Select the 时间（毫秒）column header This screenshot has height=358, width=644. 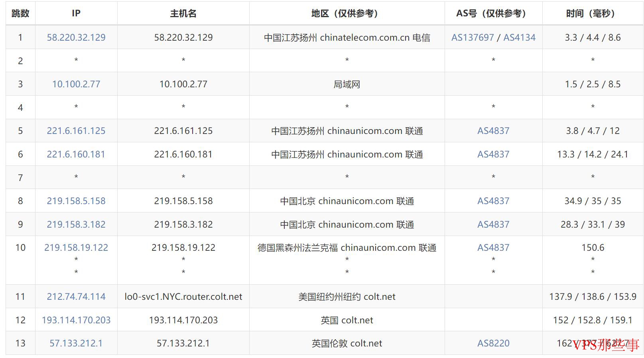coord(593,14)
